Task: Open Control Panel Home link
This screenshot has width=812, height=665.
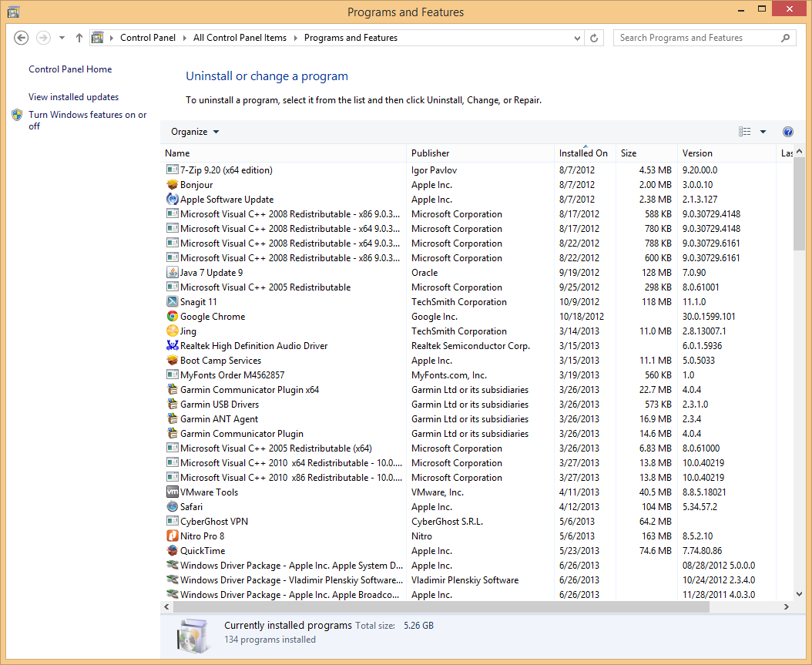Action: 70,69
